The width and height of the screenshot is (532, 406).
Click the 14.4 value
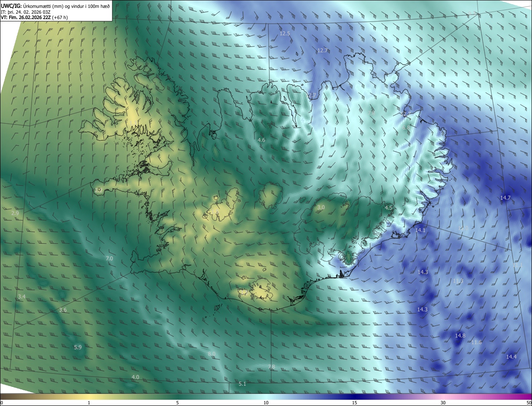pos(511,357)
